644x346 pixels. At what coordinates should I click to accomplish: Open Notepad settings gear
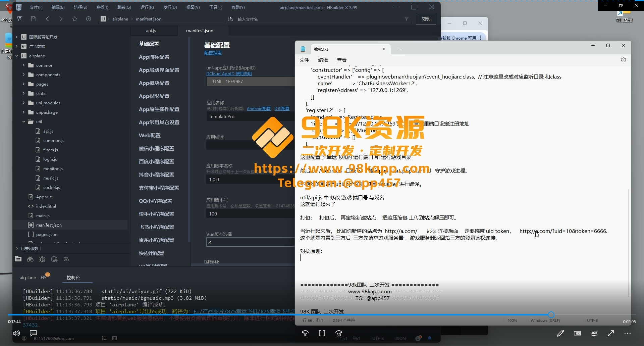624,60
